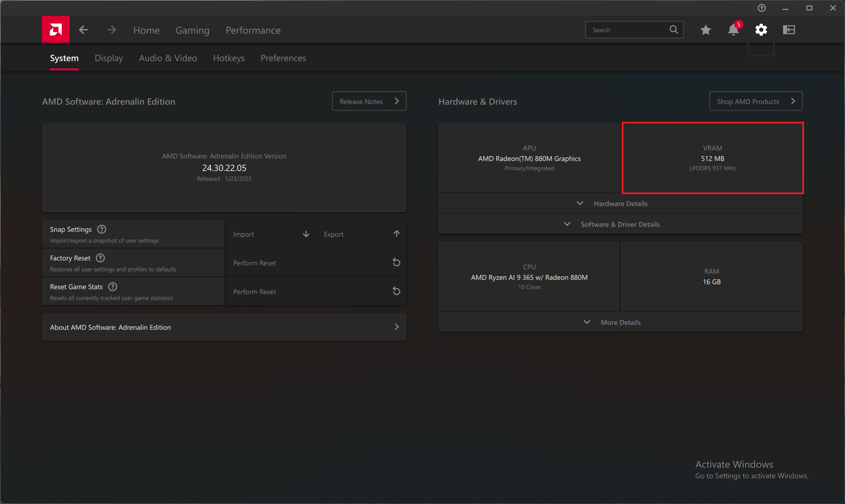Switch to the Preferences sub-tab
The height and width of the screenshot is (504, 845).
tap(283, 58)
